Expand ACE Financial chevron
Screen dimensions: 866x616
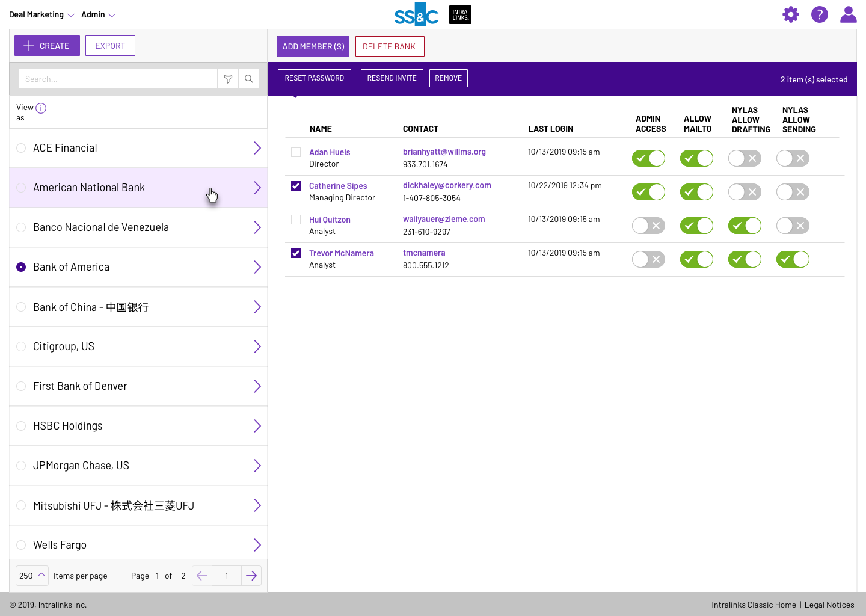257,148
